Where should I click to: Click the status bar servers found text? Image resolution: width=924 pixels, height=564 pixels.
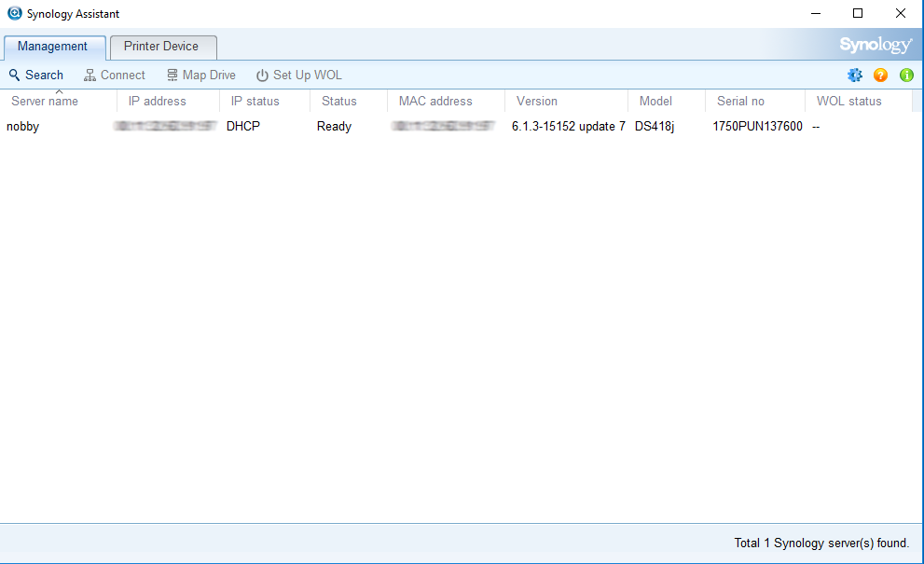821,543
